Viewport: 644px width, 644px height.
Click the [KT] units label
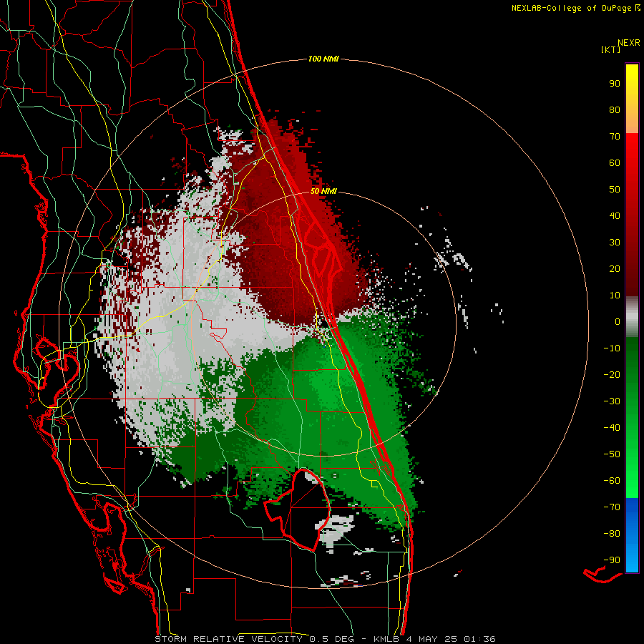click(611, 49)
